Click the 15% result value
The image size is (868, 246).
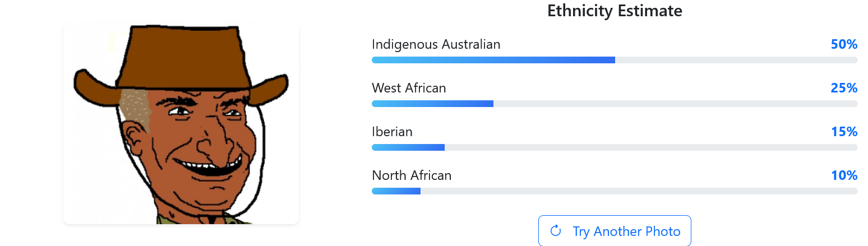coord(844,132)
